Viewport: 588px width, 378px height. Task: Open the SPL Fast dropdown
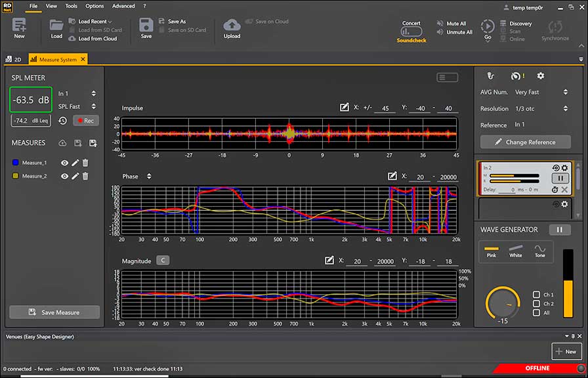(x=77, y=106)
